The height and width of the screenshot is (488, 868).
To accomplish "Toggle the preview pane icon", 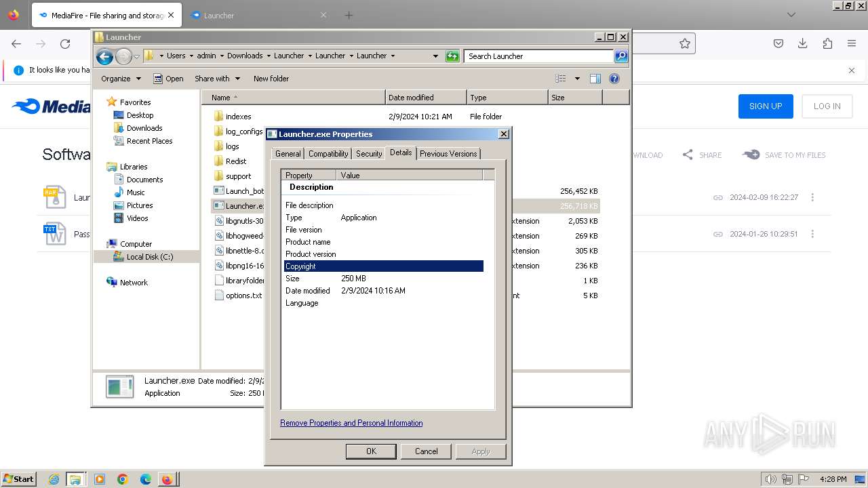I will 595,79.
